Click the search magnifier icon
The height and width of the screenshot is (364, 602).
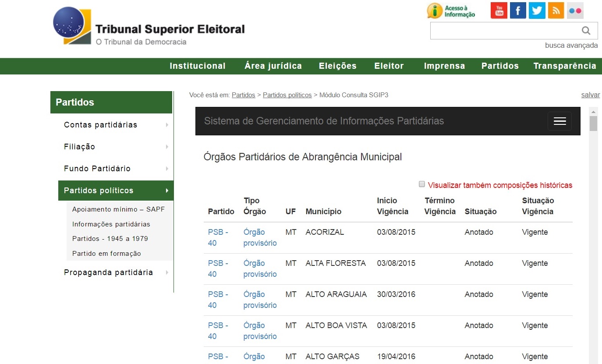pos(586,31)
